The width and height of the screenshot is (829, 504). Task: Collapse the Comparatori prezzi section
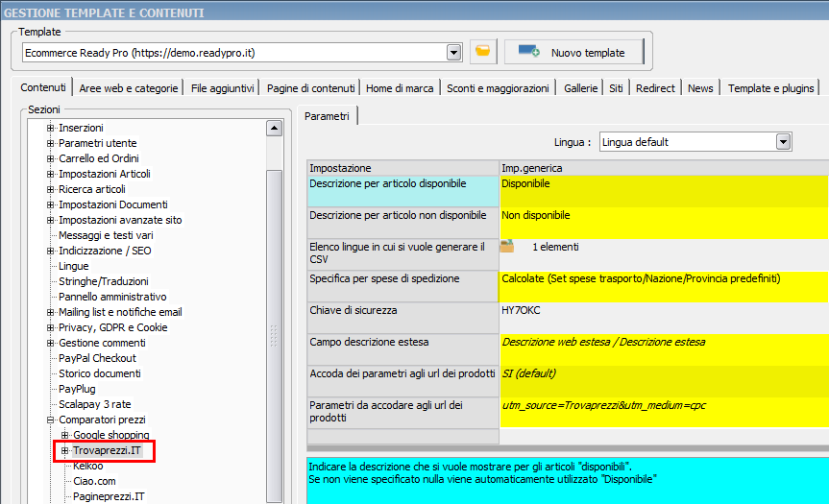pos(51,420)
